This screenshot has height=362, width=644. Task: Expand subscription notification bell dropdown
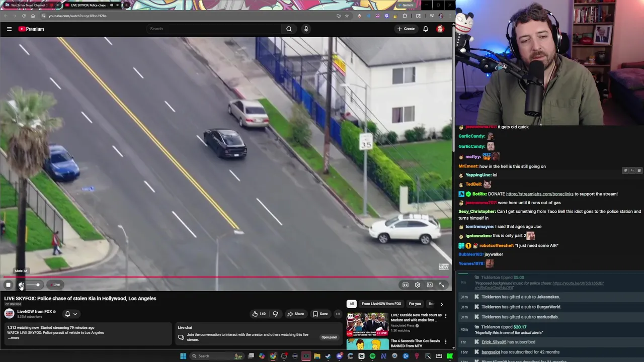pos(70,314)
